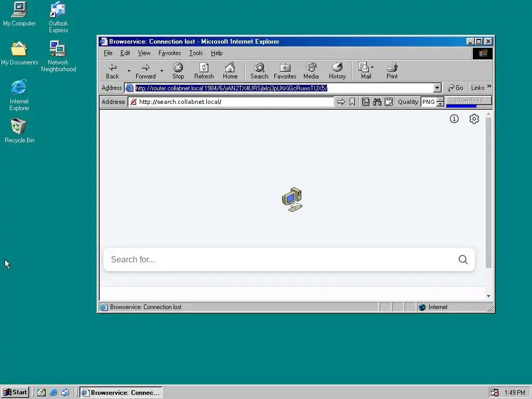532x399 pixels.
Task: Open the Browservice bookmarks book icon
Action: [x=365, y=102]
